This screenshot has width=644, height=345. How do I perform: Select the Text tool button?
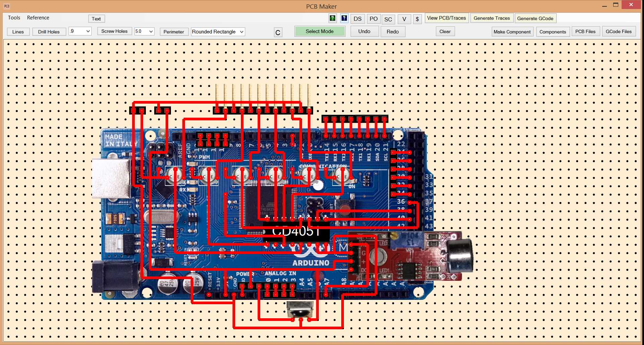[96, 19]
